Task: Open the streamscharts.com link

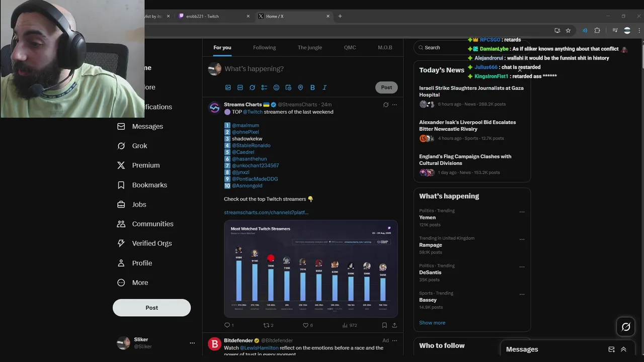Action: click(266, 212)
